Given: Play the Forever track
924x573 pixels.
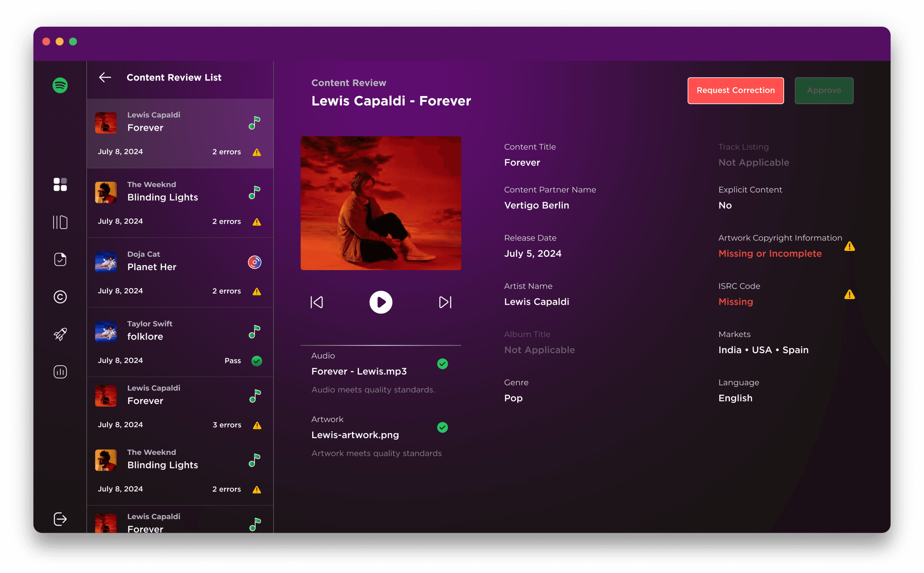Looking at the screenshot, I should pos(381,302).
